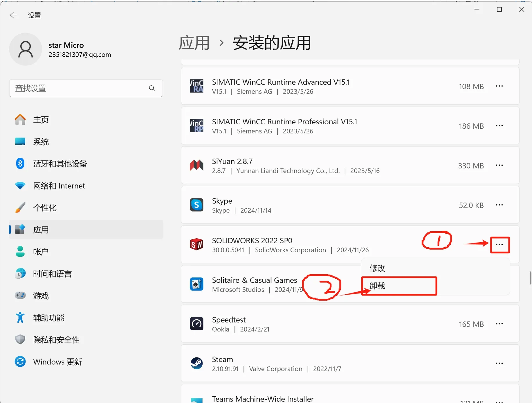
Task: Select the Teams Machine-Wide Installer entry
Action: 350,394
